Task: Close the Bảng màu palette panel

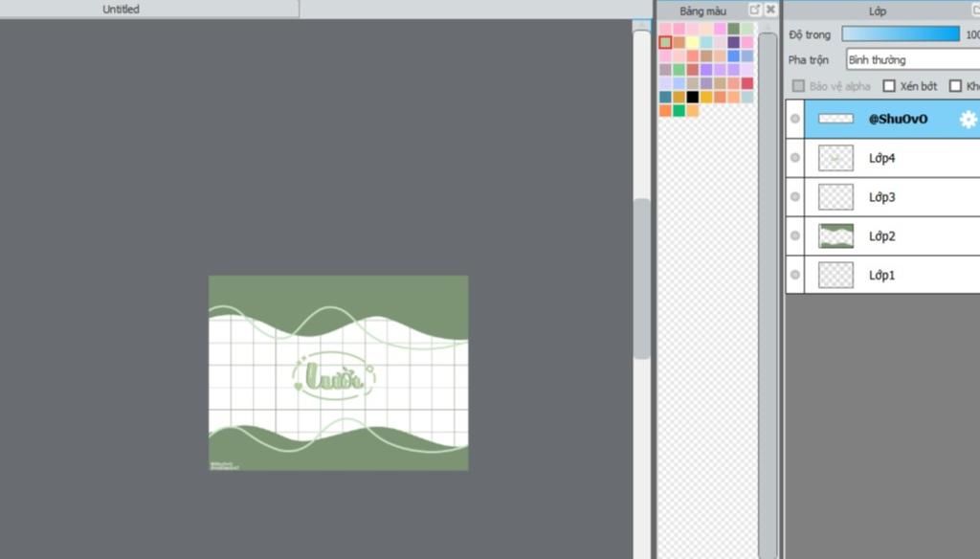Action: point(770,10)
